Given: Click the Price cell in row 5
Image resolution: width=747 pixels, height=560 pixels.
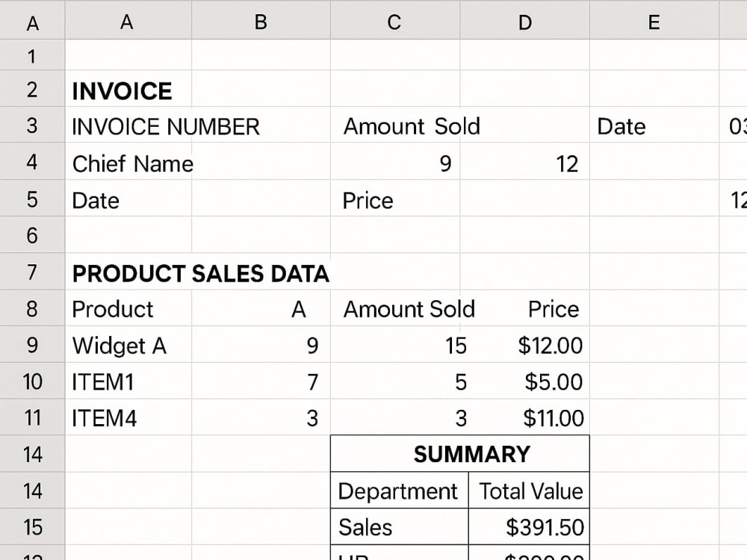Looking at the screenshot, I should (395, 199).
